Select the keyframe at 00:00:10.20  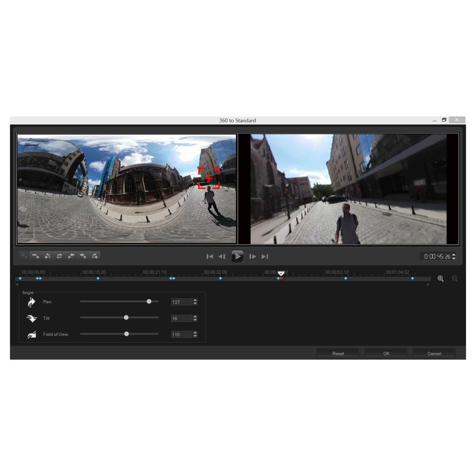(x=98, y=278)
